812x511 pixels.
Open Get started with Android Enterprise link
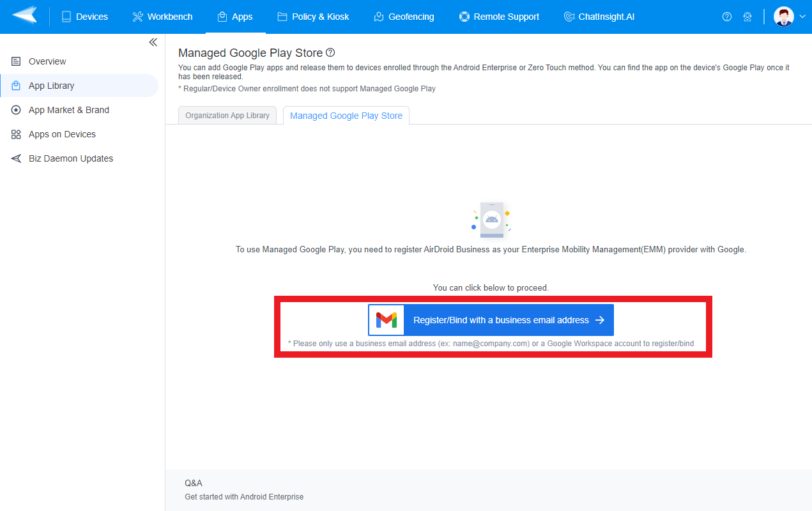tap(244, 496)
